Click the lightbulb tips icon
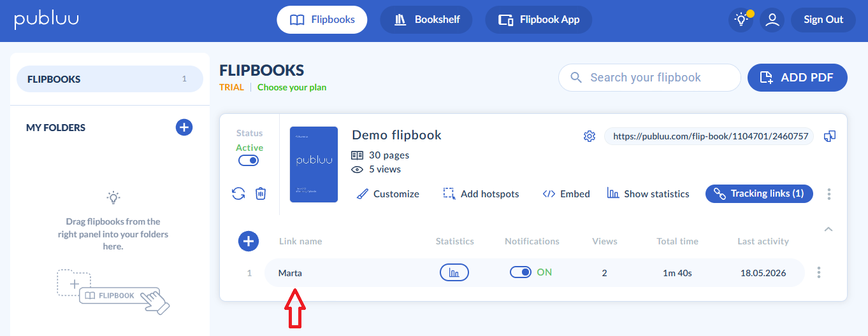868x336 pixels. tap(741, 20)
